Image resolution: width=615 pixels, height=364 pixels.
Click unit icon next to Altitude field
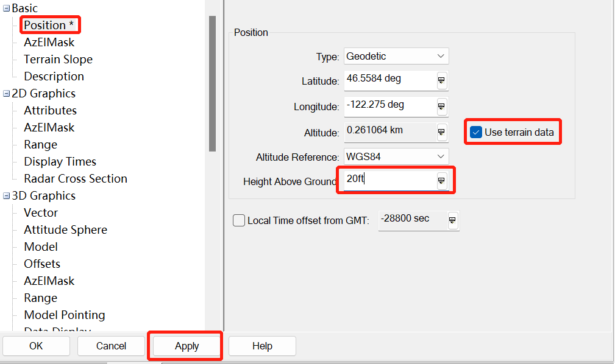pyautogui.click(x=442, y=132)
